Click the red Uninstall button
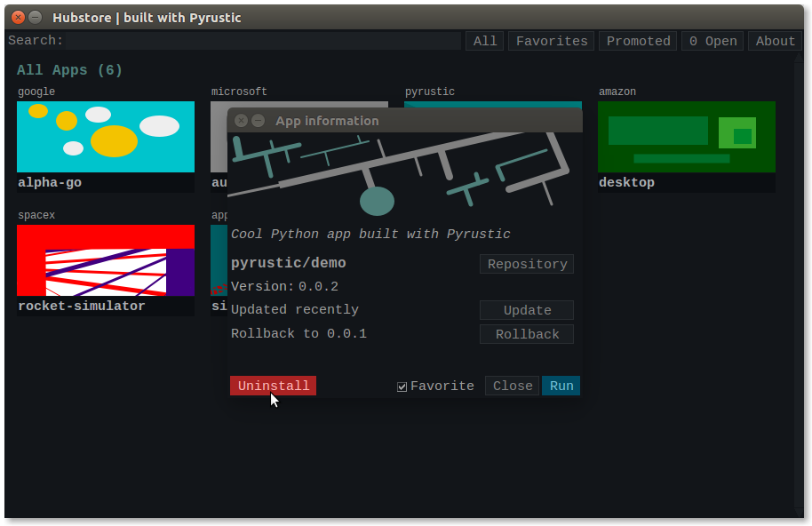 [x=273, y=386]
